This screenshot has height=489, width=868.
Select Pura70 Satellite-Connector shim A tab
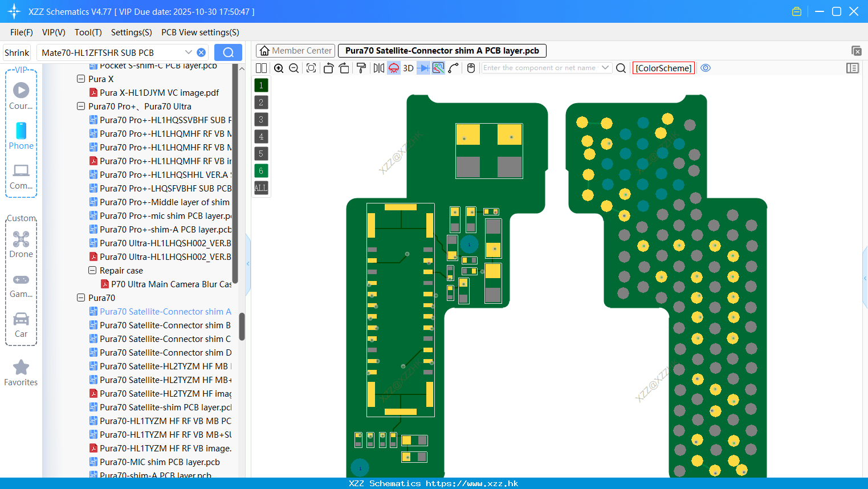click(442, 51)
